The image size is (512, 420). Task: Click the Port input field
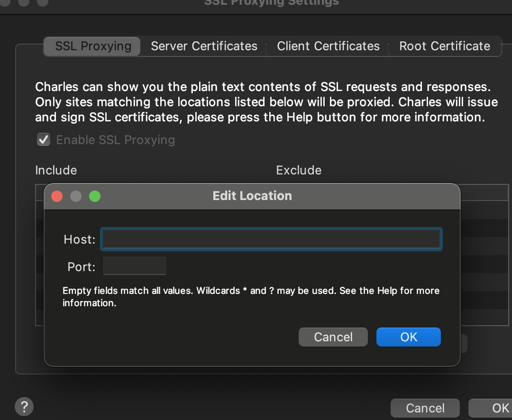point(135,266)
